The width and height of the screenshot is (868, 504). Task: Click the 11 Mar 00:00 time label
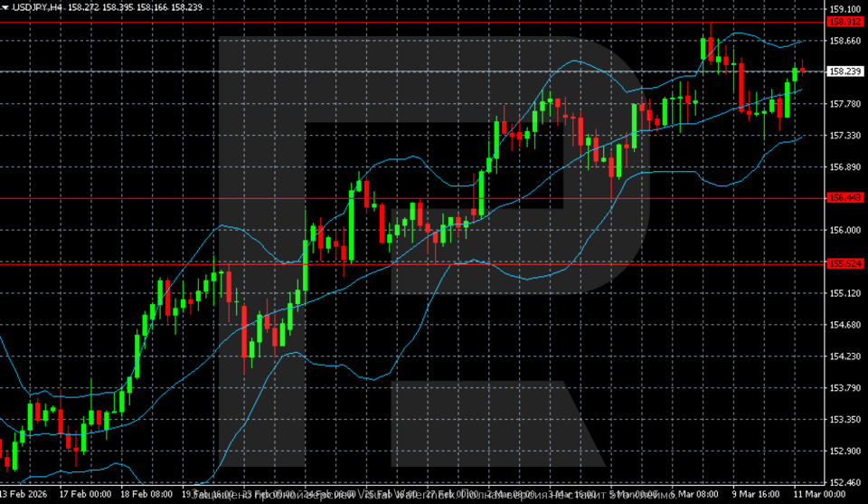tap(816, 496)
